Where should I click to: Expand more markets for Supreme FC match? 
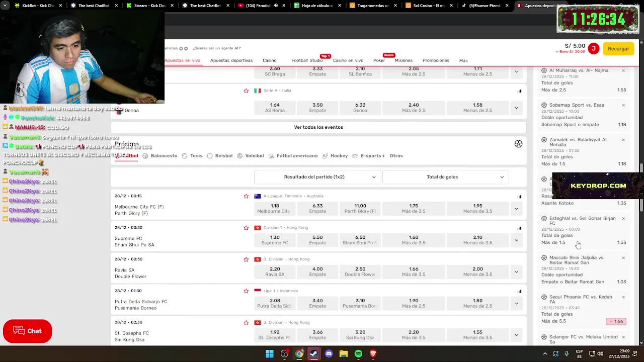[x=516, y=240]
